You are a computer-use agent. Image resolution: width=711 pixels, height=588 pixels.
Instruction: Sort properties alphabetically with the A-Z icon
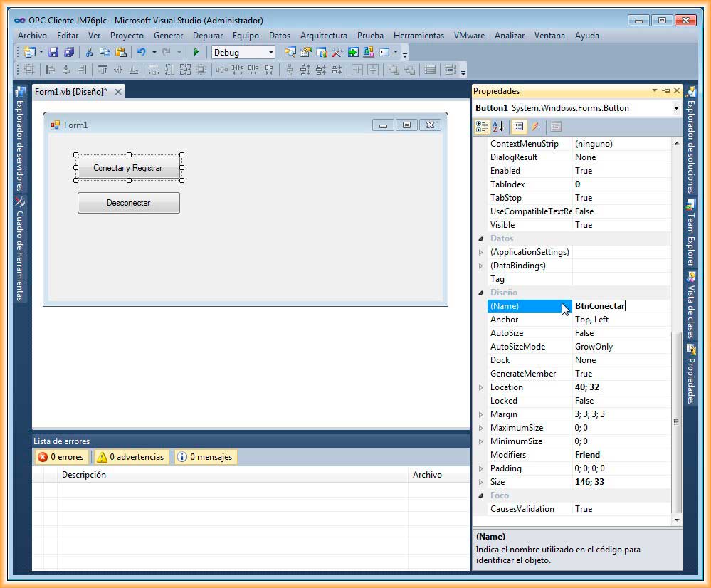tap(497, 127)
